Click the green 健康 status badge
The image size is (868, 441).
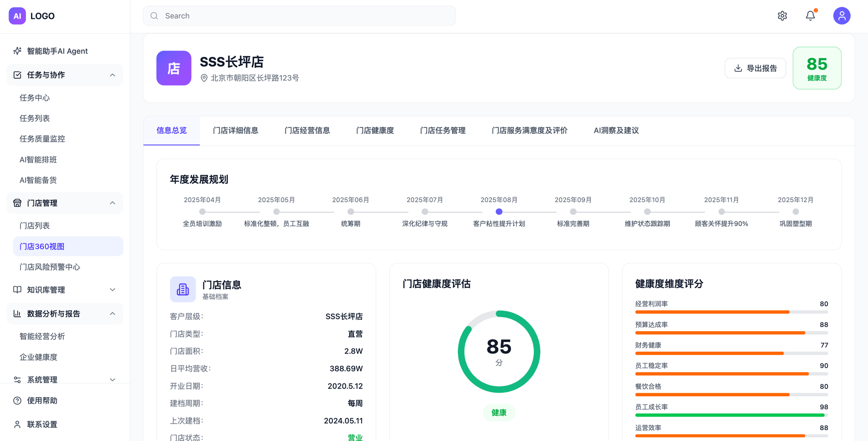[x=499, y=413]
